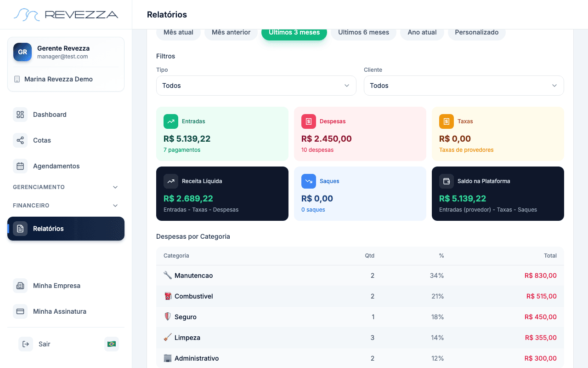Open the Tipo dropdown
The image size is (588, 368).
[x=256, y=86]
